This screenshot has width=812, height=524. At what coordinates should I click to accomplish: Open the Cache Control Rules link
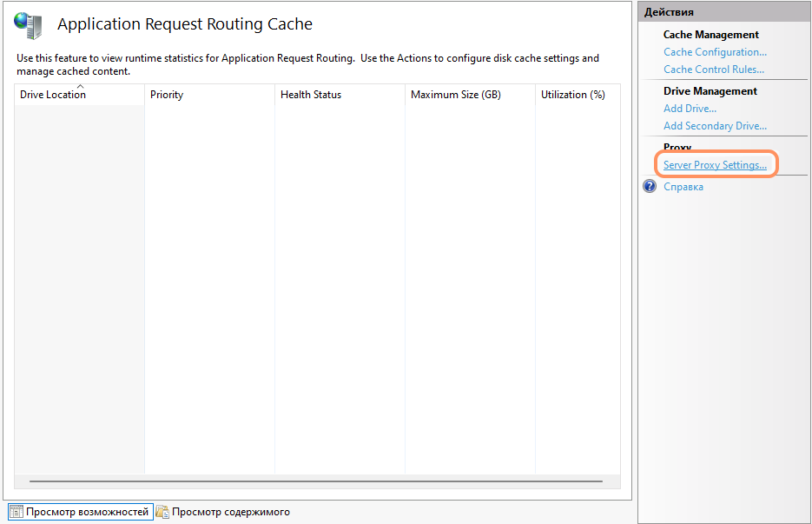coord(714,70)
